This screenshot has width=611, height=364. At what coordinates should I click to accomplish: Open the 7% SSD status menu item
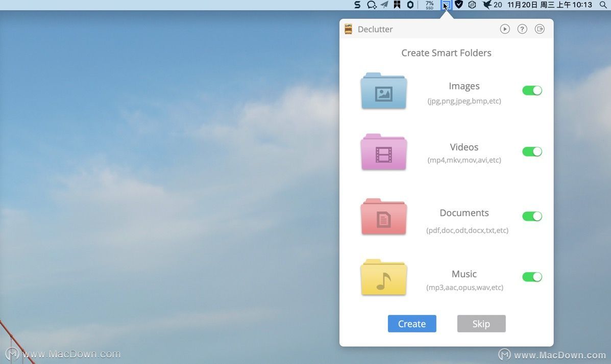[429, 5]
